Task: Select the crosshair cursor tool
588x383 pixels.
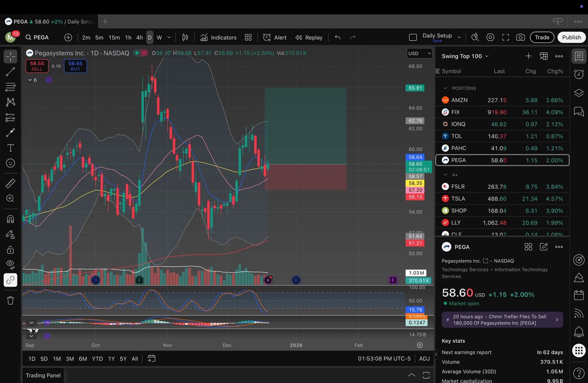Action: [10, 56]
